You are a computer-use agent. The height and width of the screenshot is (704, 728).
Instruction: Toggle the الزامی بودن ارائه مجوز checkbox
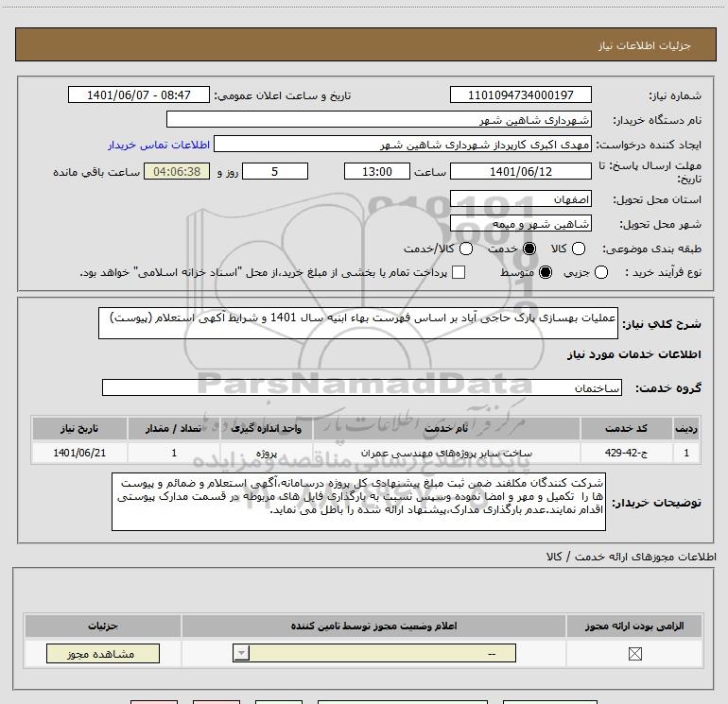click(x=634, y=654)
